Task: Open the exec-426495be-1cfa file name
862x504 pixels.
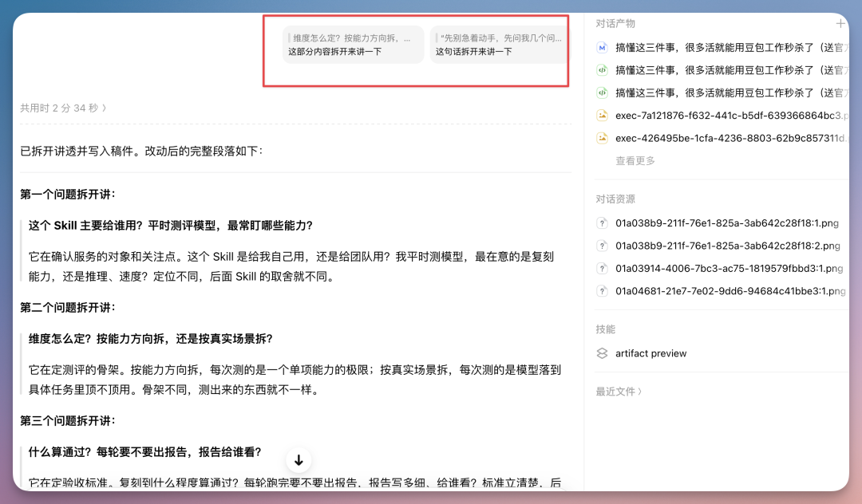Action: click(732, 138)
